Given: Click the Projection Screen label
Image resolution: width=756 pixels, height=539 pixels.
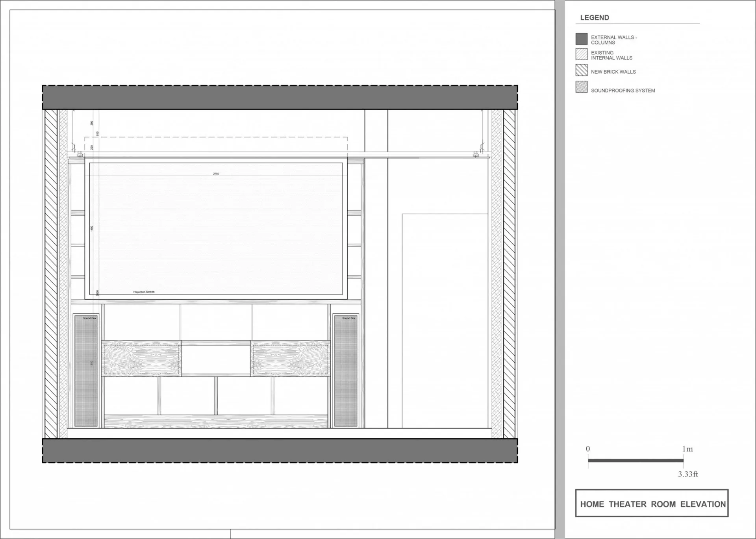Looking at the screenshot, I should point(144,292).
